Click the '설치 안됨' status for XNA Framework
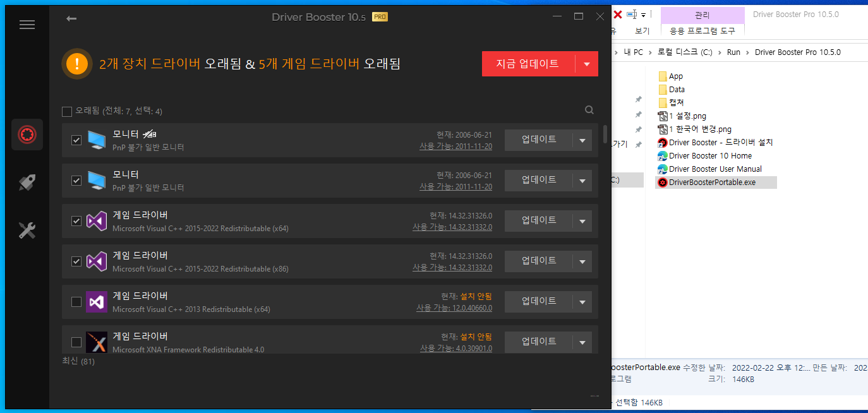Screen dimensions: 868x413 pos(476,337)
